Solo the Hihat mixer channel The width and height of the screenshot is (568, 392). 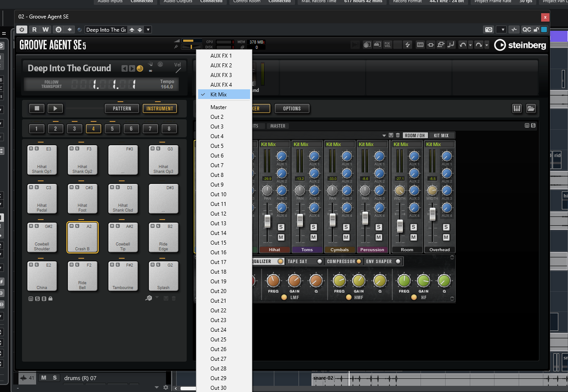tap(281, 227)
